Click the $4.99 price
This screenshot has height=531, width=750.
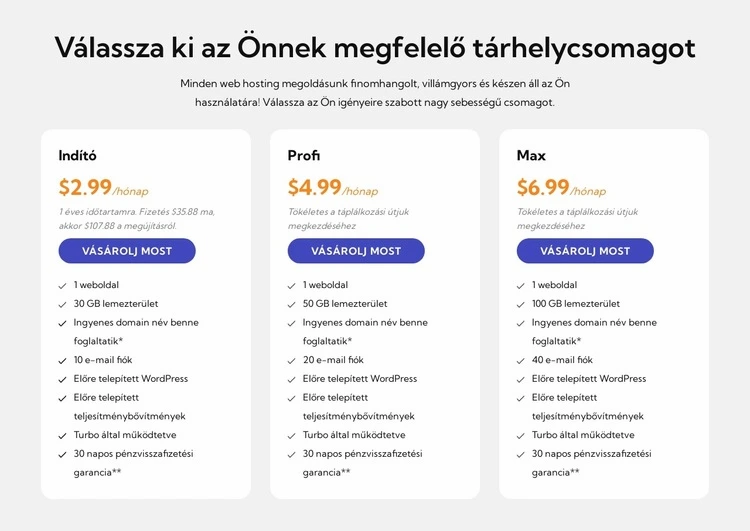[x=315, y=187]
